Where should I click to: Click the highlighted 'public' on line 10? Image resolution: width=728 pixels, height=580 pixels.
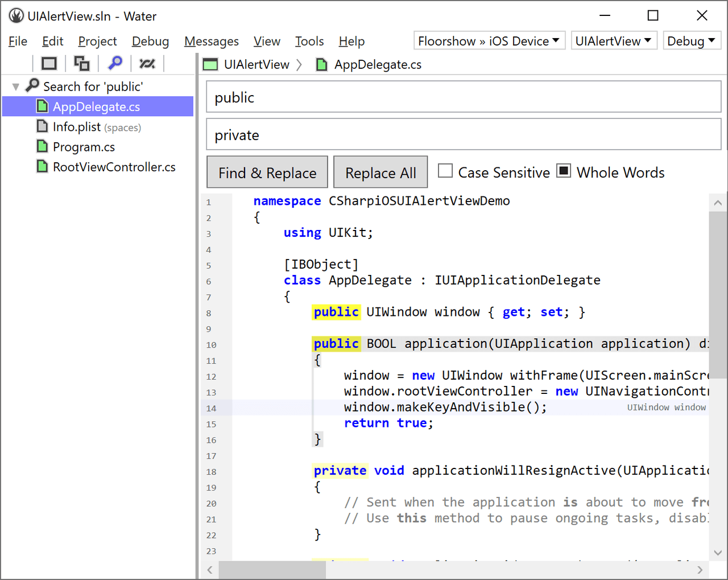click(x=336, y=344)
